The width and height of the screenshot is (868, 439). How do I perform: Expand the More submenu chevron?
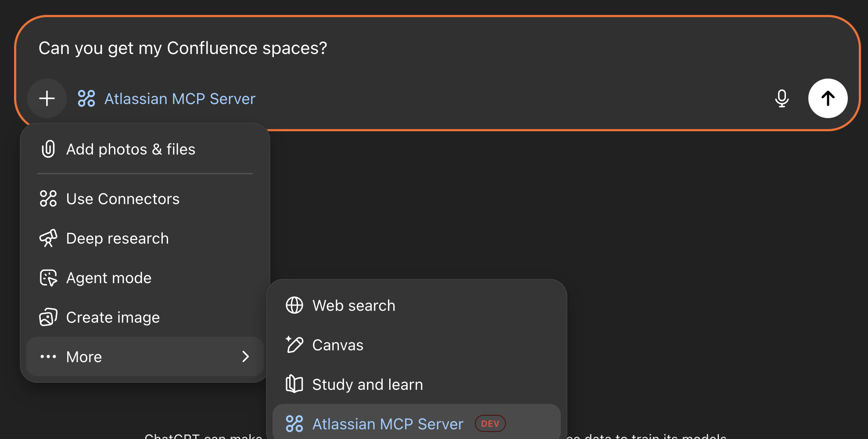tap(246, 356)
